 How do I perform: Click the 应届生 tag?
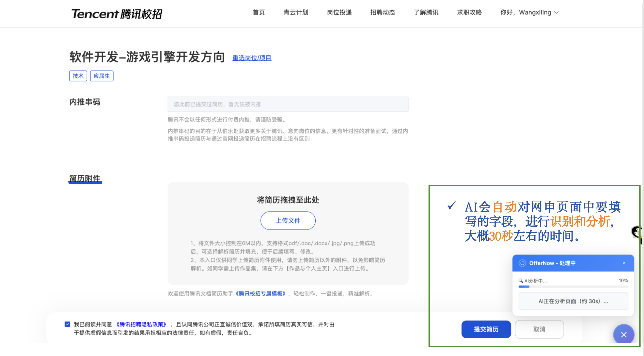click(102, 76)
